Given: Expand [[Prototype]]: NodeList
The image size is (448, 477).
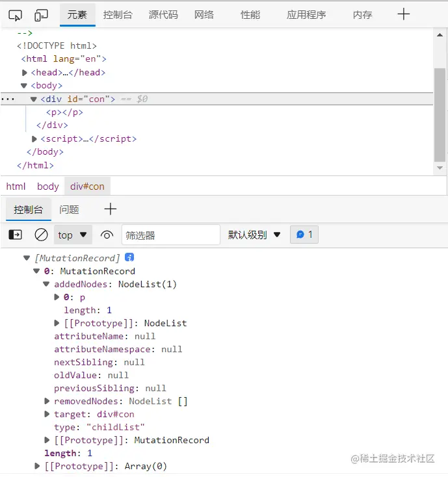Looking at the screenshot, I should pyautogui.click(x=57, y=323).
